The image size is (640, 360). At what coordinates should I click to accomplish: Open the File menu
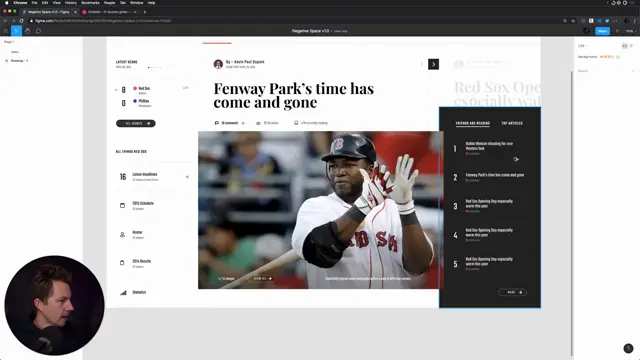pos(35,3)
